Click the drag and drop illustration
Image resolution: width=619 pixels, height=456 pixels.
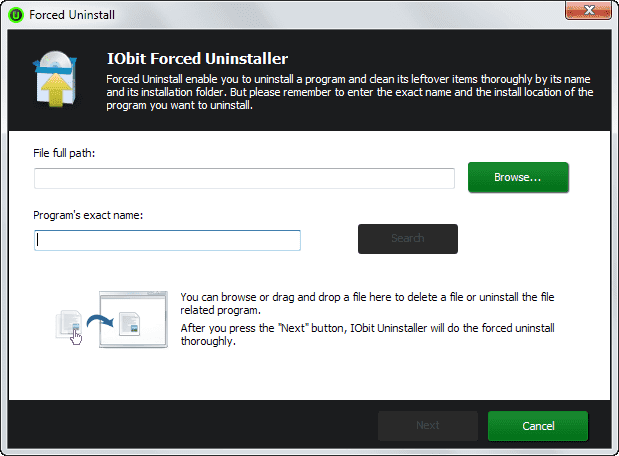(x=112, y=319)
